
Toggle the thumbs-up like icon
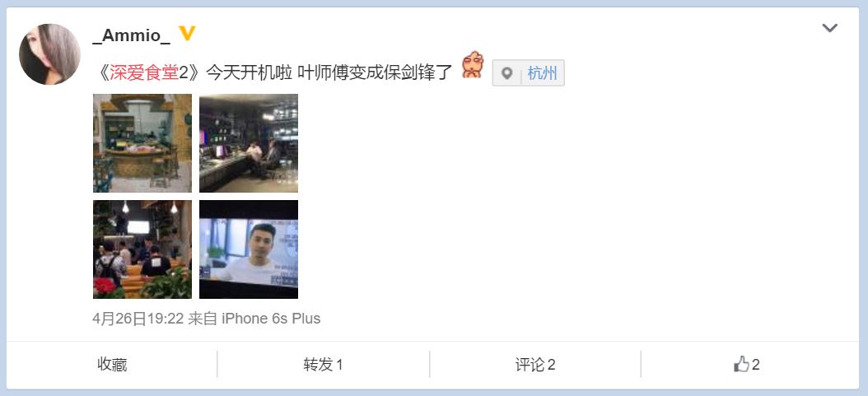point(740,364)
